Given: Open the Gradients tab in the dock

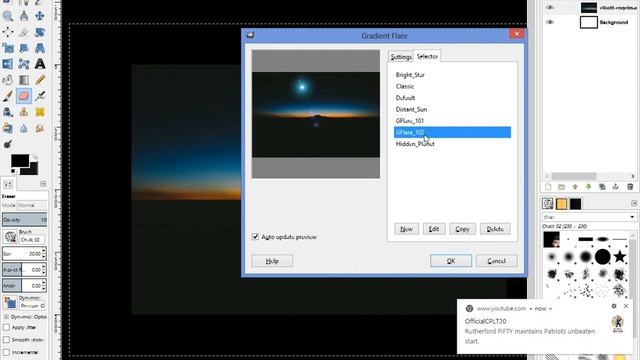Looking at the screenshot, I should pyautogui.click(x=575, y=204).
